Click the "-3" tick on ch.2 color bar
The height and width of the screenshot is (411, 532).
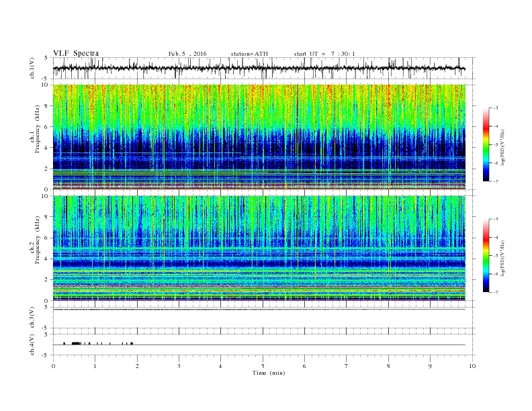tap(496, 219)
